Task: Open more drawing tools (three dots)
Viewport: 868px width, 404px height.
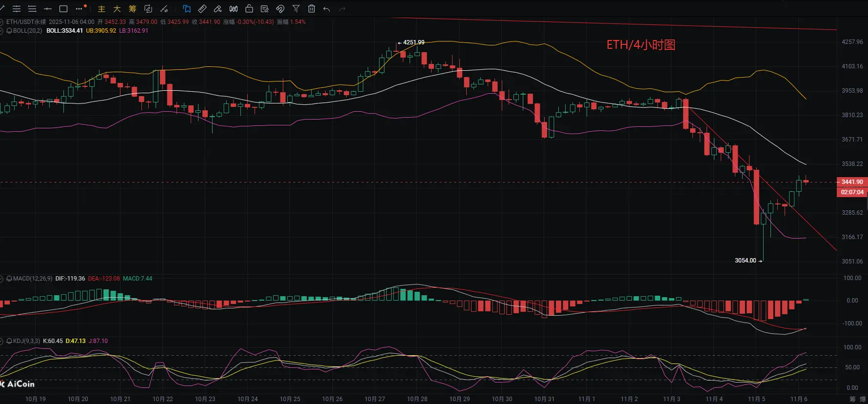Action: pyautogui.click(x=80, y=8)
